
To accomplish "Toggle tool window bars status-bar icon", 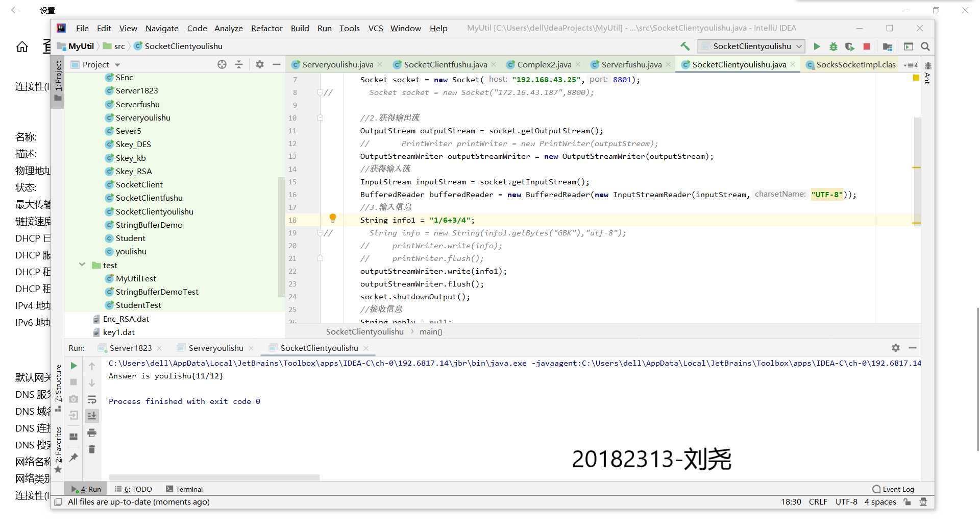I will coord(58,502).
